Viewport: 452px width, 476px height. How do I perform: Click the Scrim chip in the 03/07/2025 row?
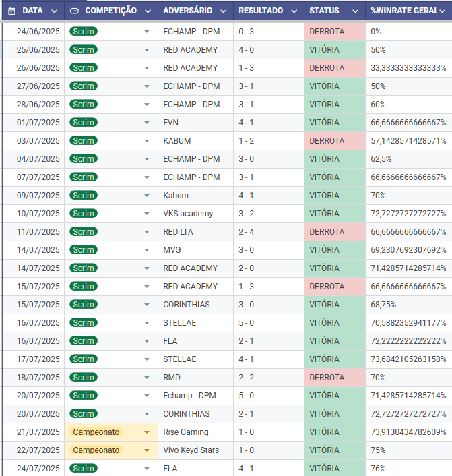point(84,140)
